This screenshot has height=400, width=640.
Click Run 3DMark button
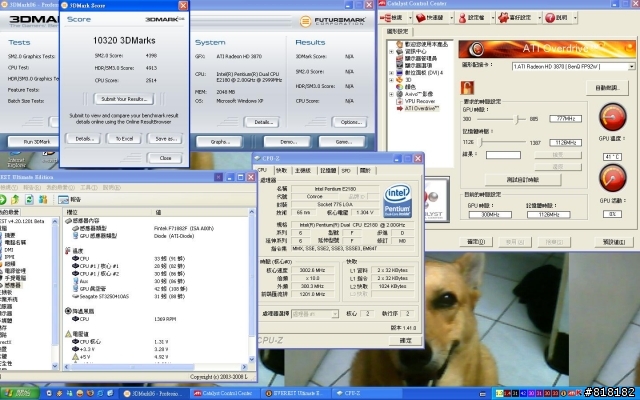[34, 142]
